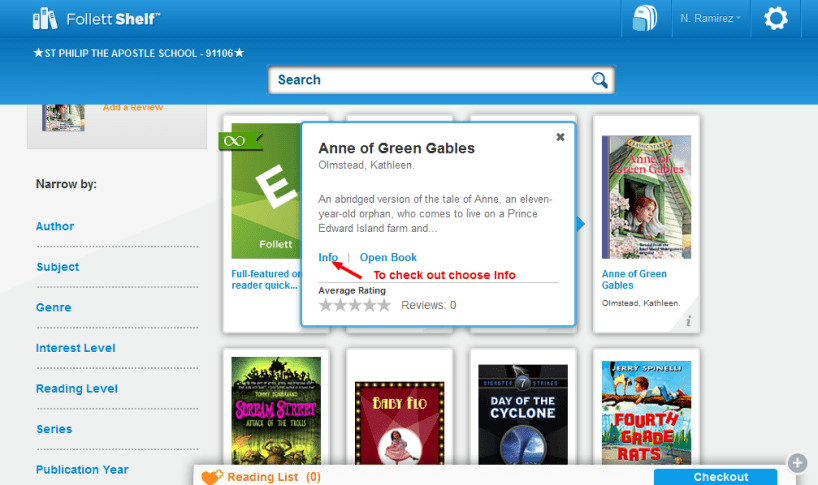Open the Day of the Cyclone cover
818x485 pixels.
523,414
